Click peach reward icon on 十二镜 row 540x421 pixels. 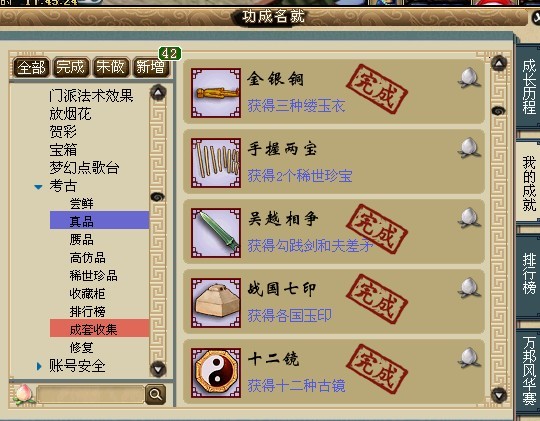pos(469,358)
